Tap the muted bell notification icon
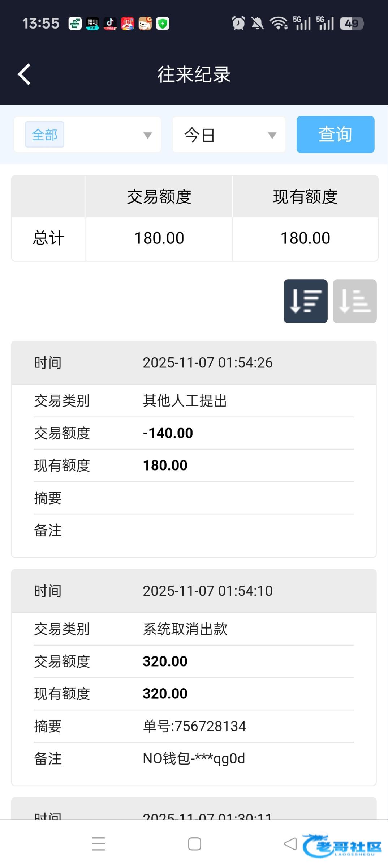Viewport: 388px width, 868px height. tap(258, 24)
